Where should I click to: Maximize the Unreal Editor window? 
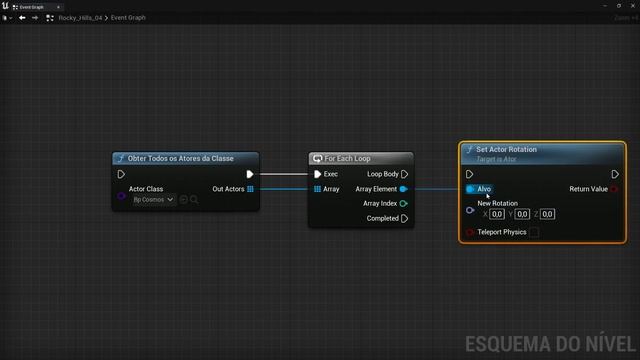pos(619,6)
